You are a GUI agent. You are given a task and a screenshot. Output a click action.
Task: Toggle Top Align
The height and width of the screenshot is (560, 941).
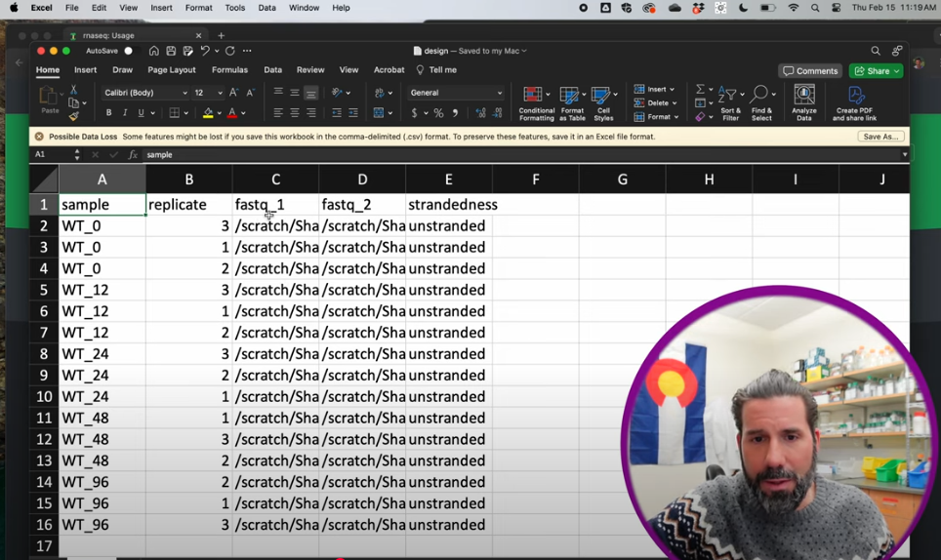tap(278, 93)
